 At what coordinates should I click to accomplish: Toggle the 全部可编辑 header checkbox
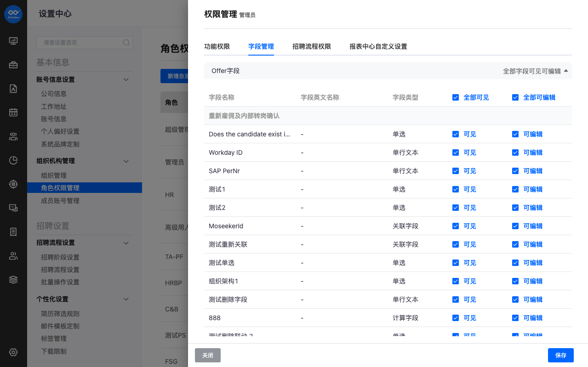coord(515,97)
